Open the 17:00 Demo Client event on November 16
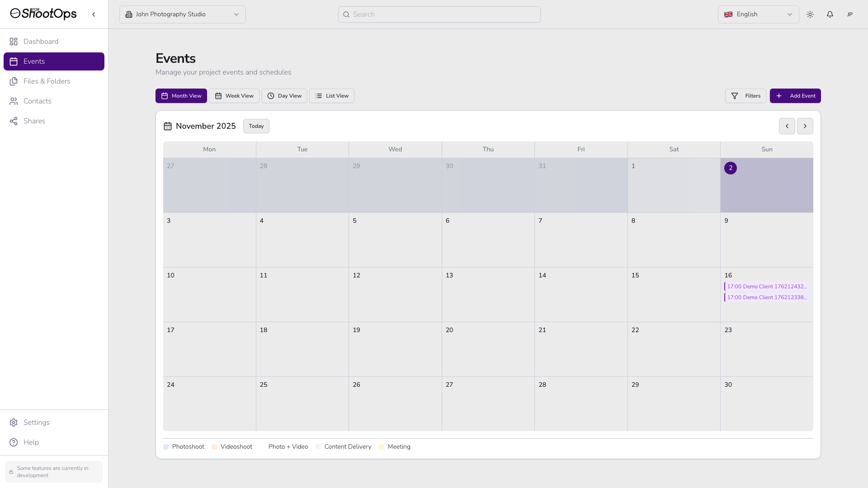The height and width of the screenshot is (488, 868). point(766,286)
